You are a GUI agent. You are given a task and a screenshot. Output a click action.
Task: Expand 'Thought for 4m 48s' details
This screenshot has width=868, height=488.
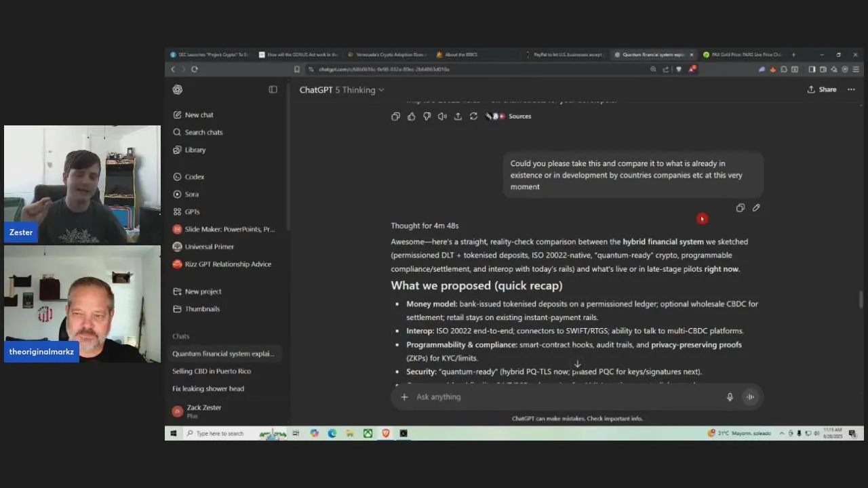(425, 226)
